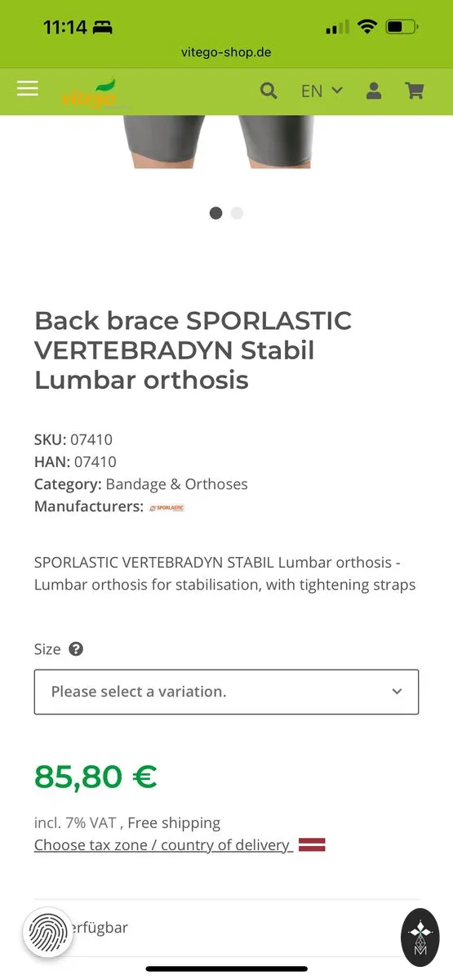Screen dimensions: 453x980
Task: Open the EN language dropdown
Action: coord(322,91)
